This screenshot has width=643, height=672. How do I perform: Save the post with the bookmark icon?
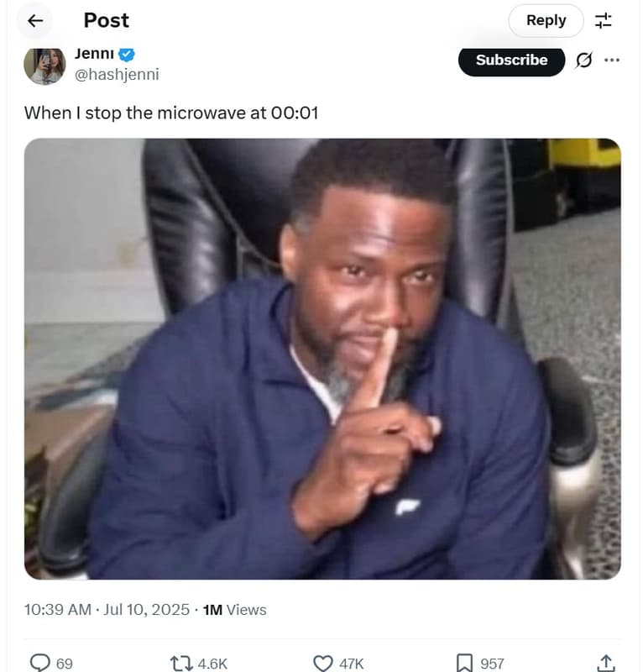pos(464,663)
